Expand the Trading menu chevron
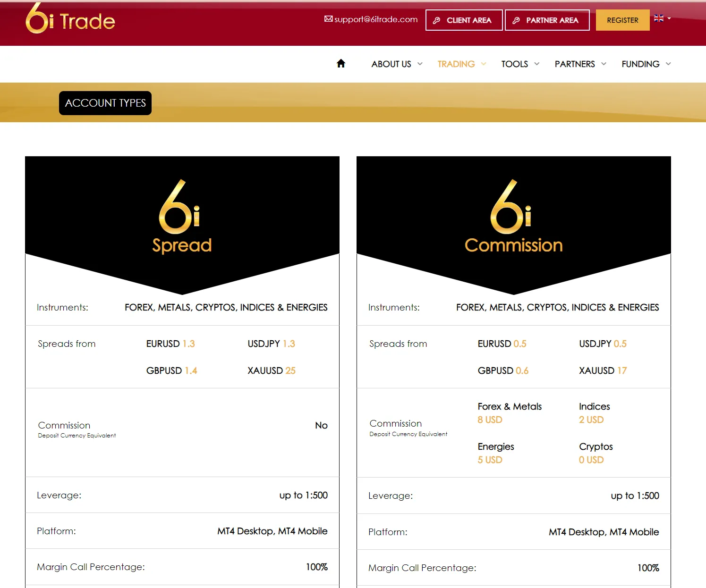The height and width of the screenshot is (588, 706). 484,64
